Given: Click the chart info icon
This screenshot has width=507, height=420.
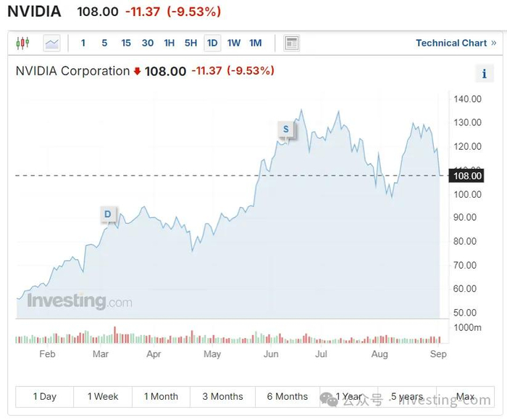Looking at the screenshot, I should pos(484,73).
